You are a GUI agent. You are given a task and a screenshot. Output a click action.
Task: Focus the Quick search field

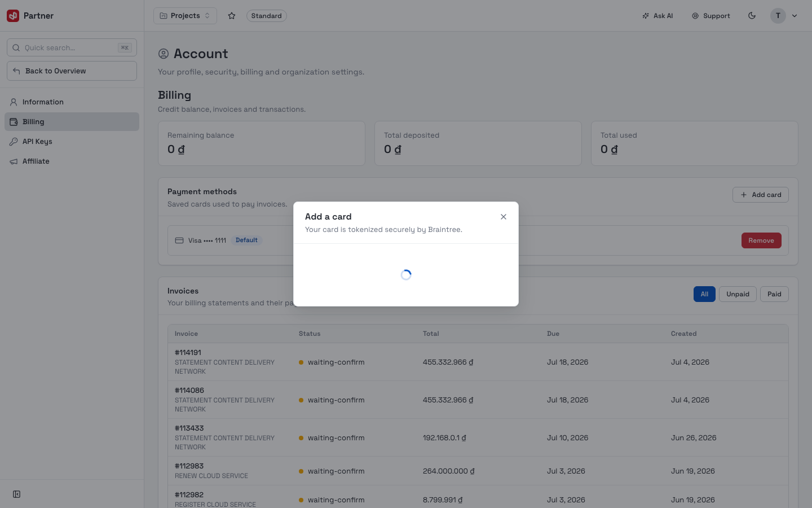point(72,47)
